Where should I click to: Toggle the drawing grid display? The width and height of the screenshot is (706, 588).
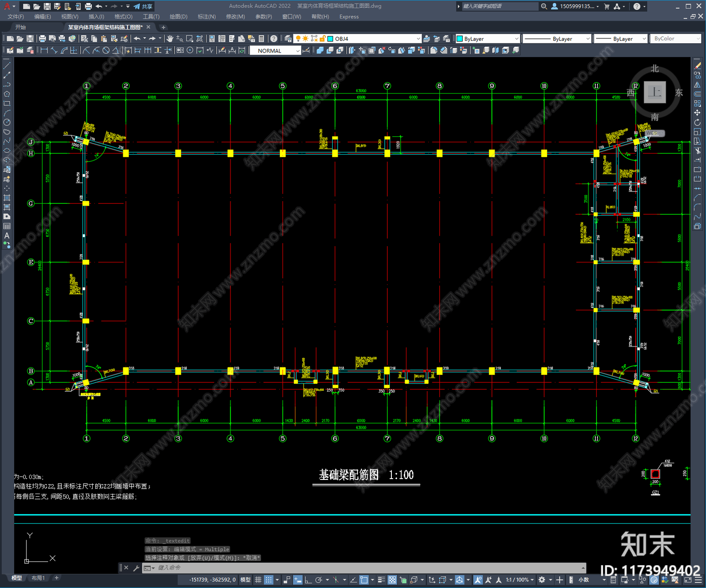258,580
